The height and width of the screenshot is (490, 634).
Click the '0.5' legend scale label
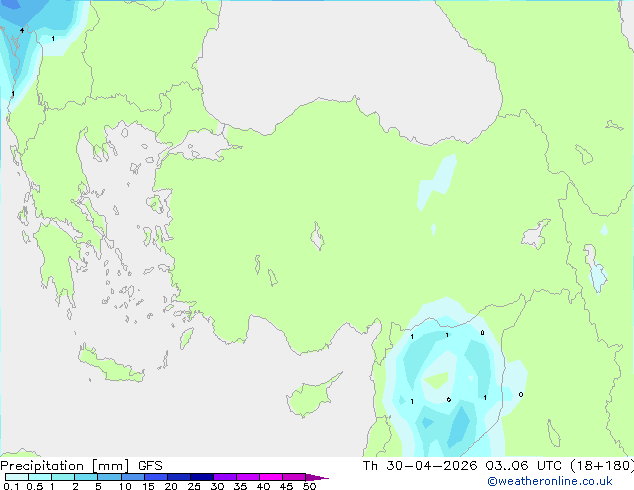pos(35,486)
